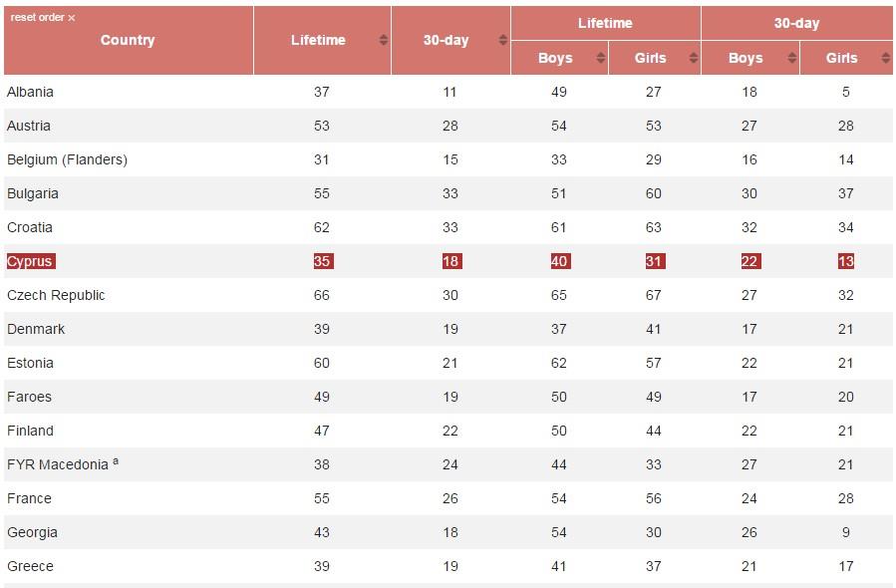Click the Boys header under Lifetime
Viewport: 896px width, 588px height.
point(555,58)
